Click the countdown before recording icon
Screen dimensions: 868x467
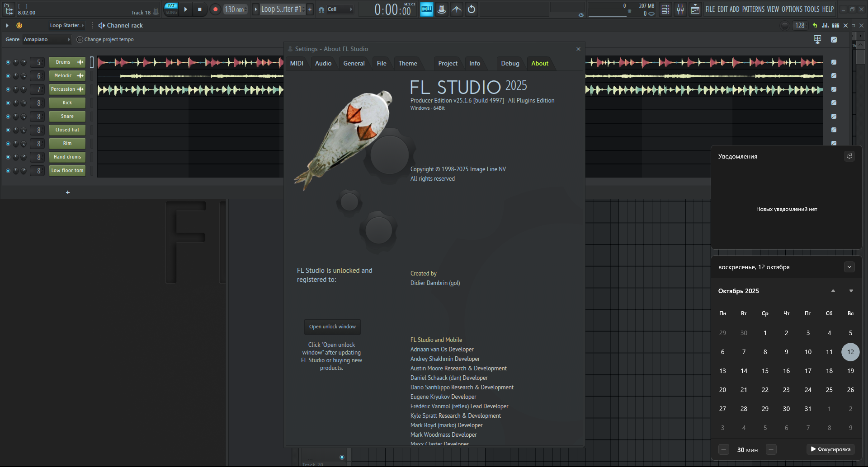(472, 9)
